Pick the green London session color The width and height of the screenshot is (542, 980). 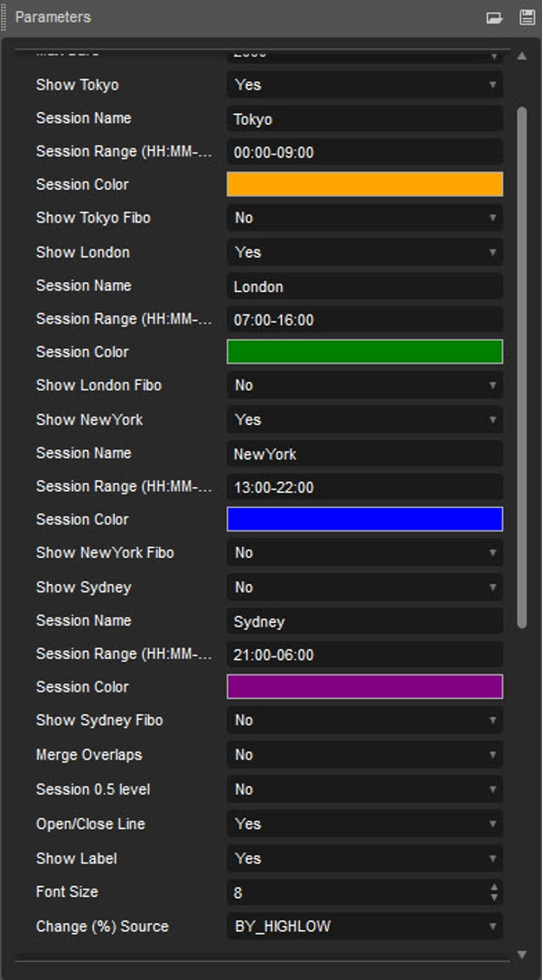pos(365,352)
